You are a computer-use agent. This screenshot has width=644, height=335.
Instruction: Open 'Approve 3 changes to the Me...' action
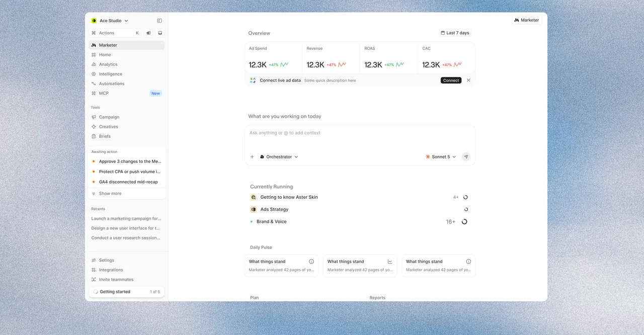(127, 161)
